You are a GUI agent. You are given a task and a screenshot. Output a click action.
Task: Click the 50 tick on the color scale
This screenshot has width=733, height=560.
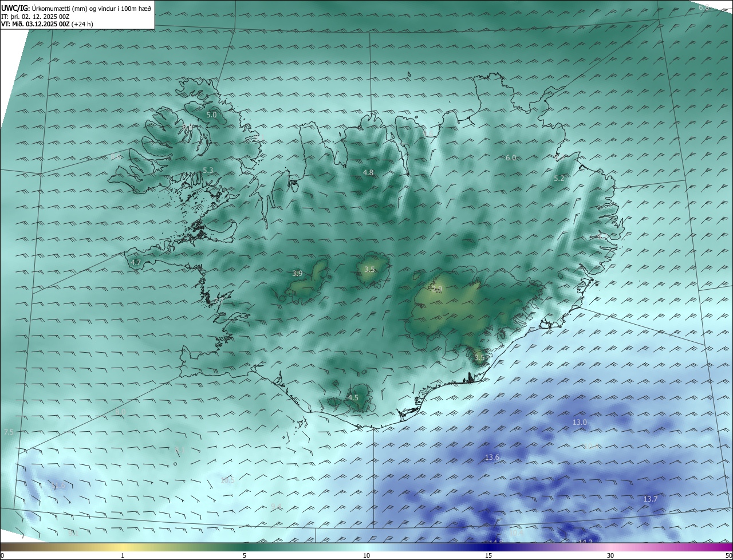[728, 555]
